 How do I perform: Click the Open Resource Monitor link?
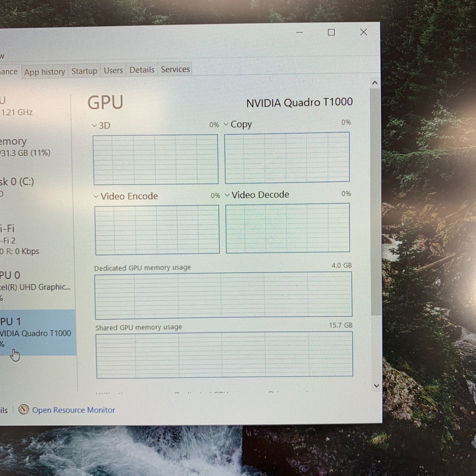tap(73, 410)
